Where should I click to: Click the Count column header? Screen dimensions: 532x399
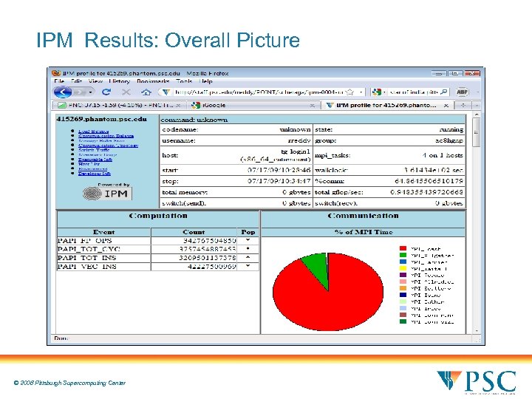click(x=194, y=232)
